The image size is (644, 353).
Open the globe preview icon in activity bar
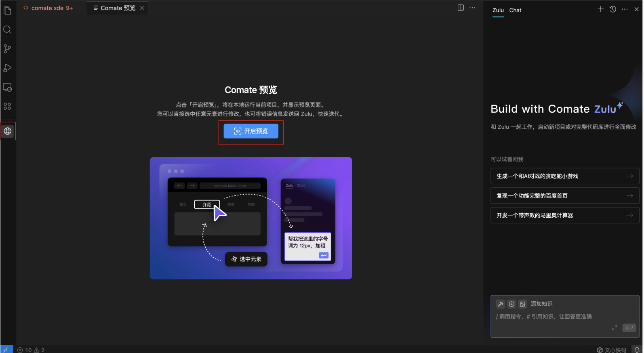click(x=8, y=131)
